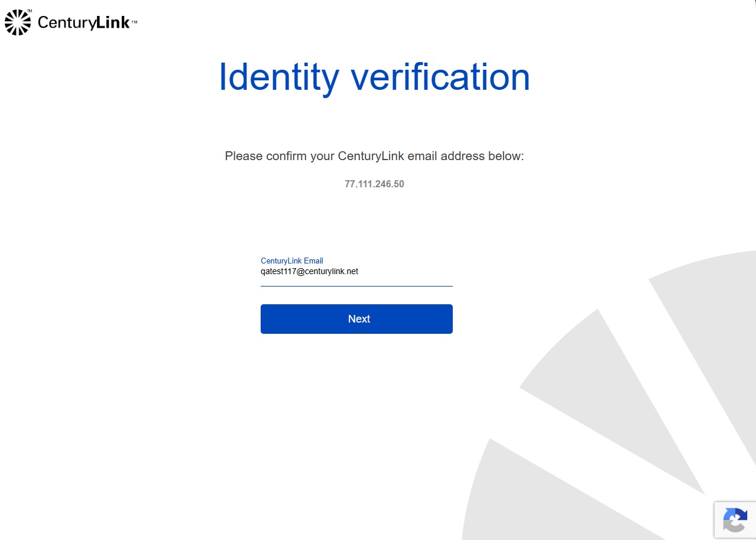The height and width of the screenshot is (540, 756).
Task: Click the word "verification" in the title
Action: click(440, 77)
